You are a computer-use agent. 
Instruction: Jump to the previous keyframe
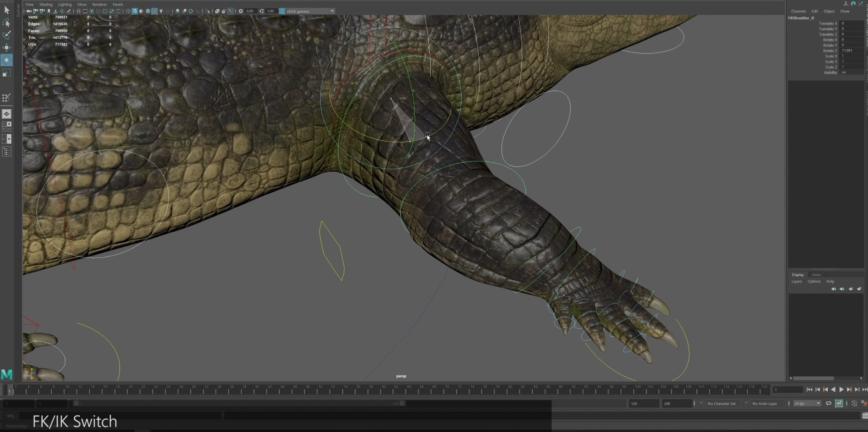click(825, 389)
